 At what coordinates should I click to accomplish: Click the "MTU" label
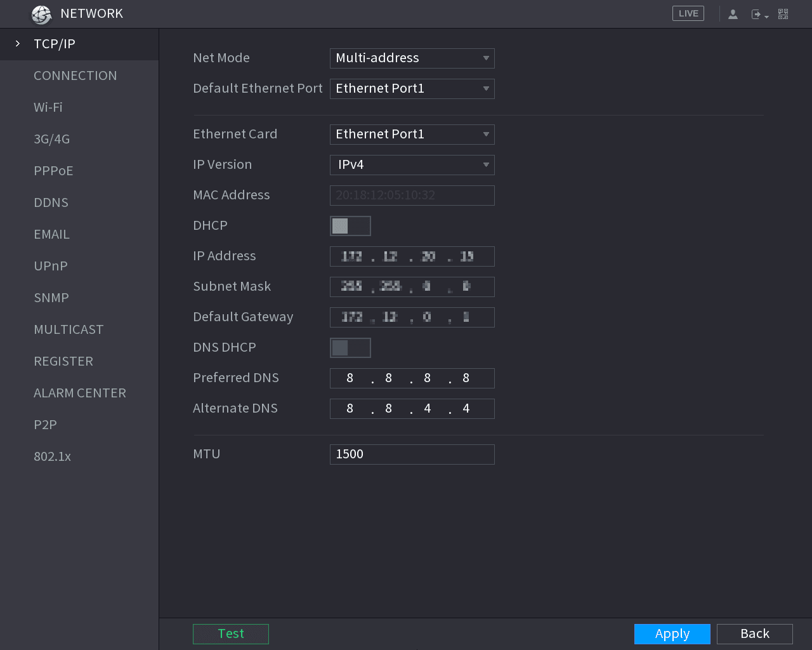point(207,454)
